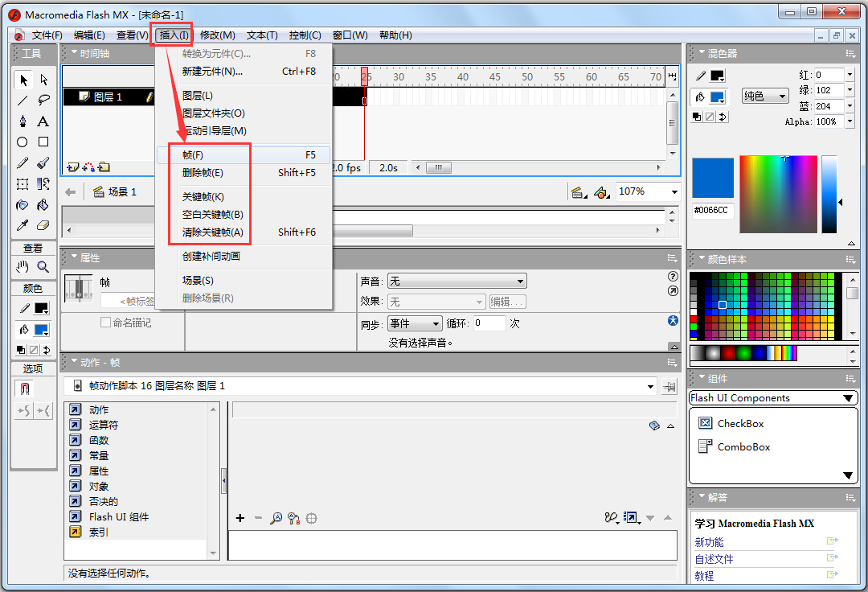
Task: Click Insert Layer Folder icon
Action: 104,166
